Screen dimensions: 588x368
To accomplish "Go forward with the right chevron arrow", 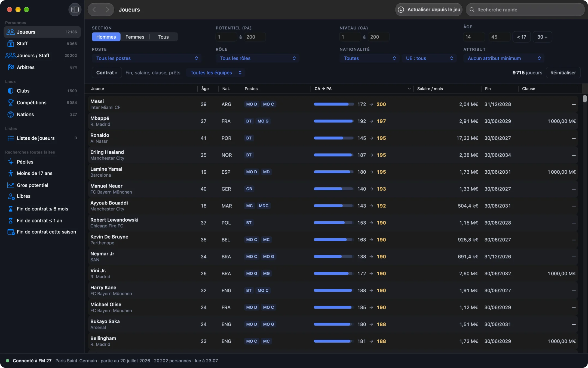I will point(108,10).
